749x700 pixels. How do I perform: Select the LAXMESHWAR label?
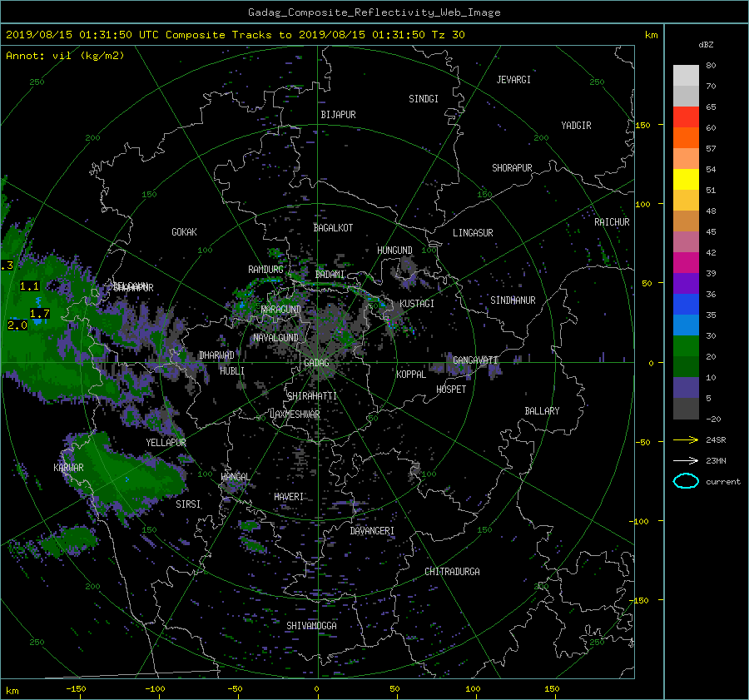coord(295,415)
